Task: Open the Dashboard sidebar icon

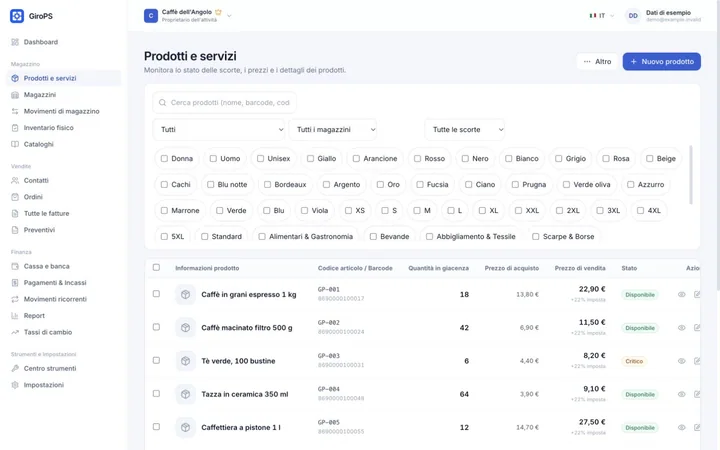Action: coord(15,42)
